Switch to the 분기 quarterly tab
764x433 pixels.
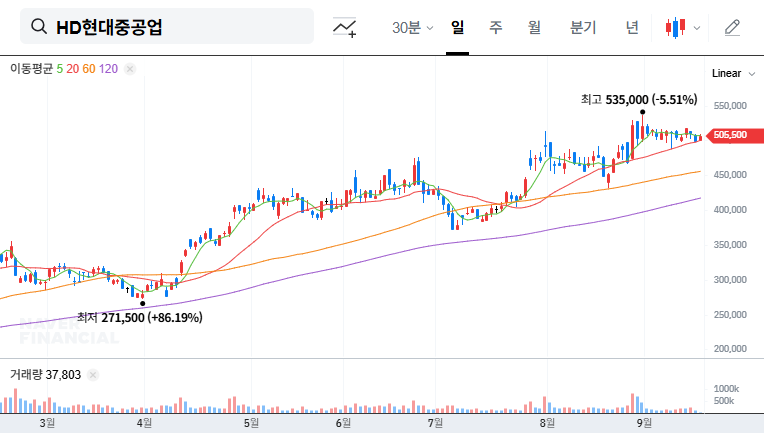pos(583,27)
